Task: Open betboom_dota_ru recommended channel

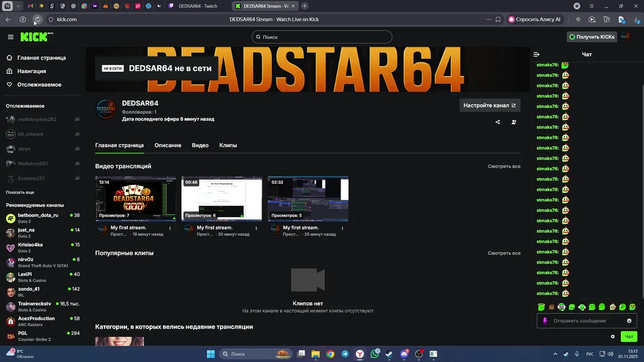Action: [43, 218]
